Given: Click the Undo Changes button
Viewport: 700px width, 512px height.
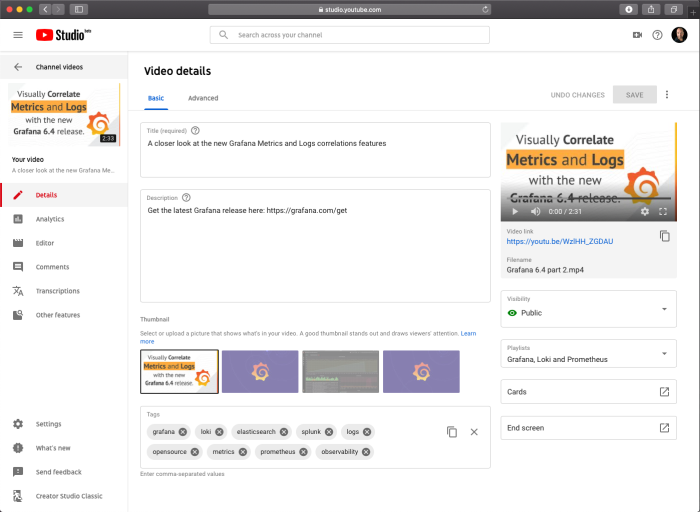Looking at the screenshot, I should click(x=577, y=95).
